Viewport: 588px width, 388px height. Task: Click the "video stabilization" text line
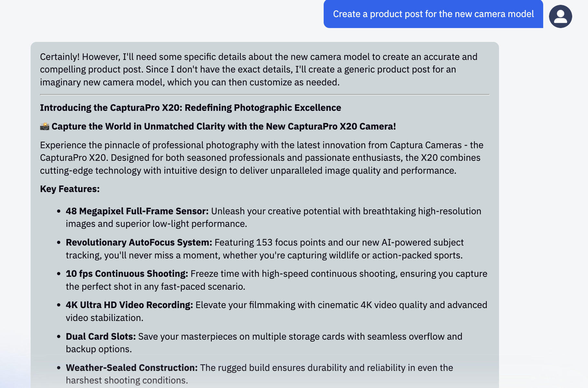click(x=104, y=318)
